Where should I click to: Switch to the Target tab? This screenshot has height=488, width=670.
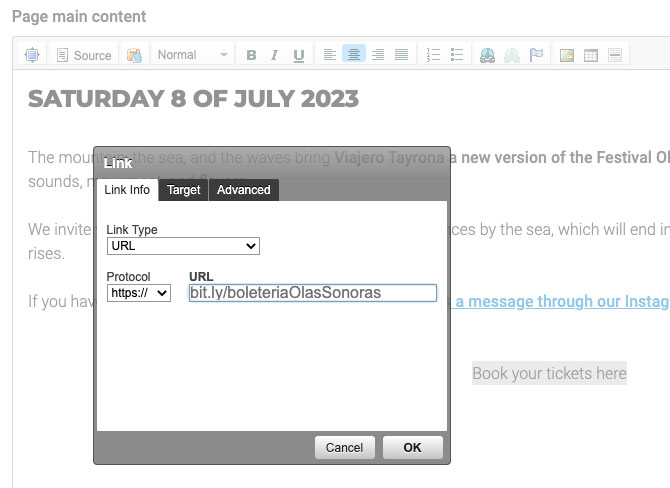184,190
